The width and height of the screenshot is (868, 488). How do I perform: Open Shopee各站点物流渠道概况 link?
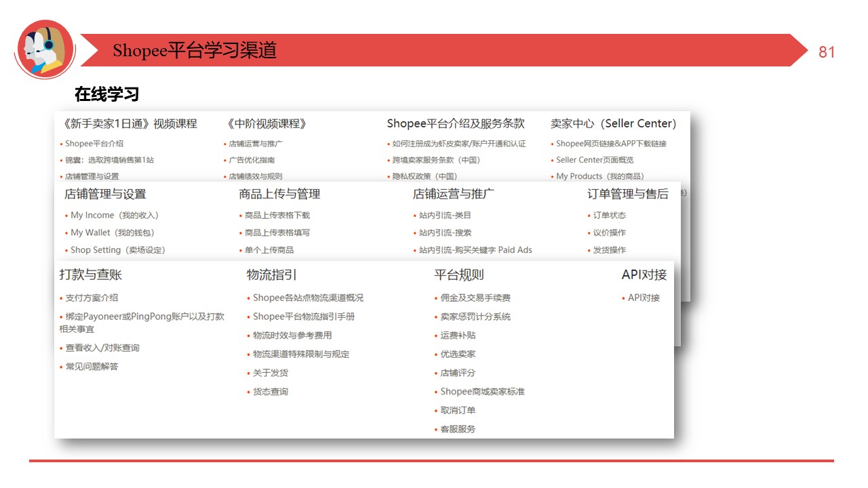point(309,298)
